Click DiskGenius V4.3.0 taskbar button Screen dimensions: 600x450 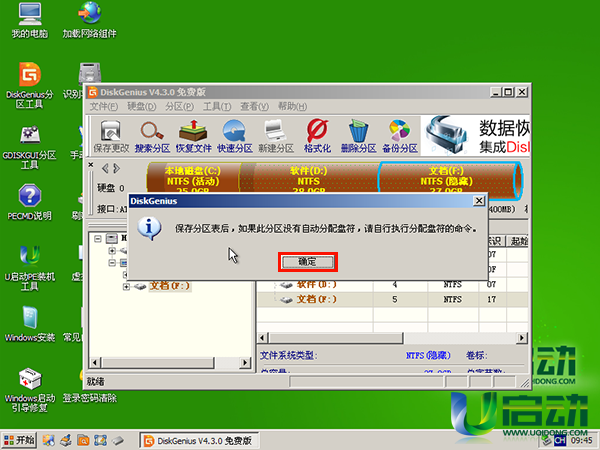point(199,441)
